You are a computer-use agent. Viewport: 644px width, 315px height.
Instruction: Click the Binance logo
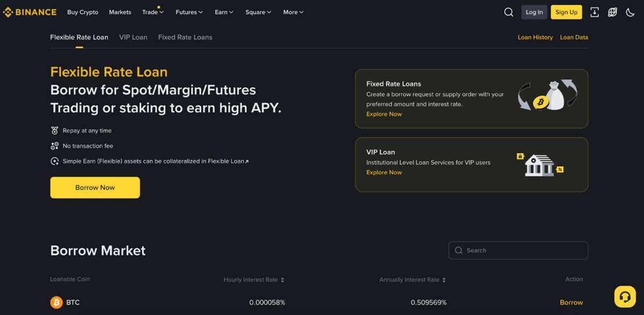pos(30,12)
